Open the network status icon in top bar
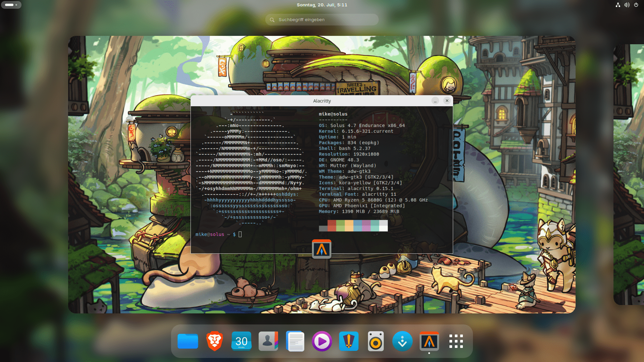 click(x=618, y=5)
